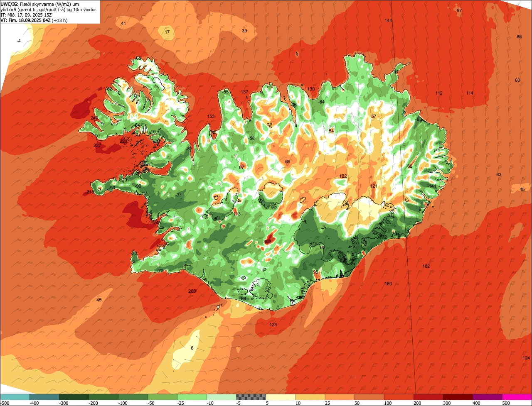The width and height of the screenshot is (532, 406).
Task: Click the 6 value in the yellow ocean area
Action: 192,348
